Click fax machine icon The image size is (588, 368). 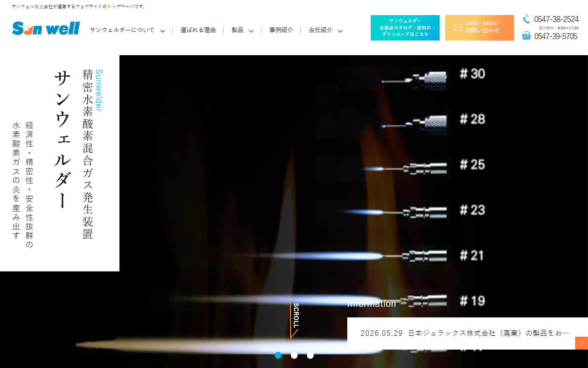tap(526, 35)
